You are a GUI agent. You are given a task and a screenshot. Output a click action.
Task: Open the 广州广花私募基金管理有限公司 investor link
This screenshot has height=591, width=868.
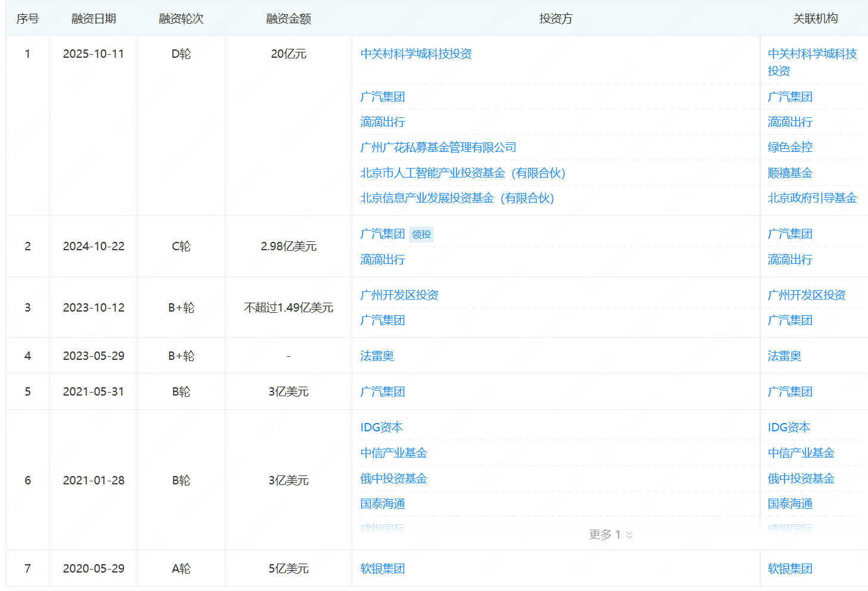[x=438, y=148]
